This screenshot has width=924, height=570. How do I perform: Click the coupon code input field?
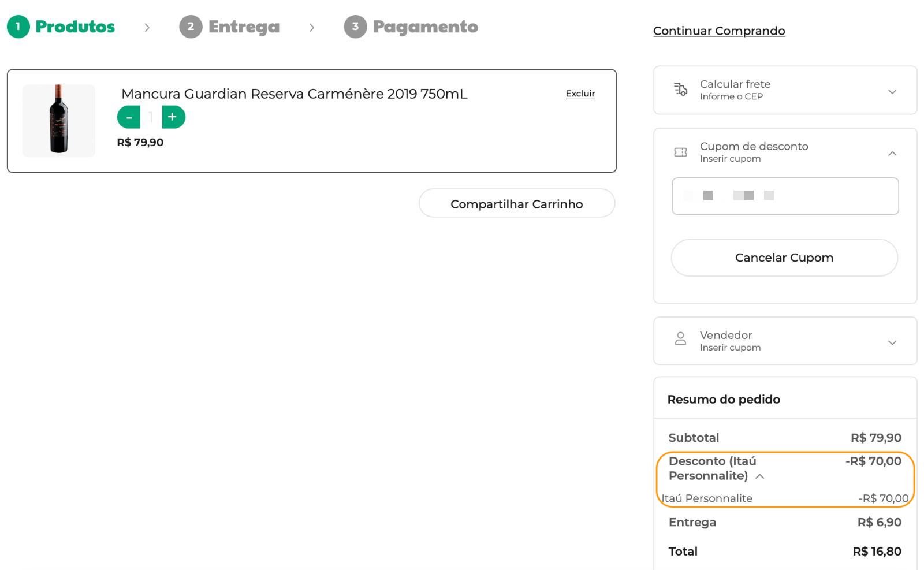pyautogui.click(x=785, y=196)
